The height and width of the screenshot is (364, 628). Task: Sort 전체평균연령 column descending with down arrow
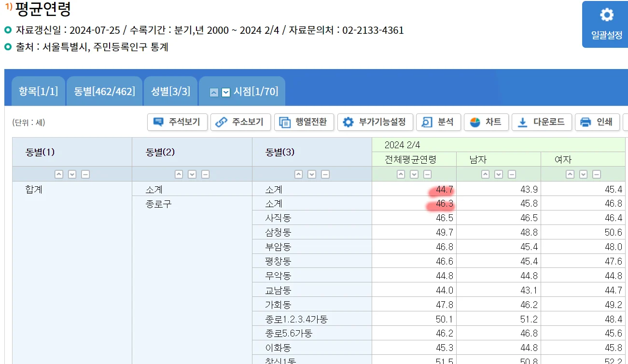click(x=414, y=174)
